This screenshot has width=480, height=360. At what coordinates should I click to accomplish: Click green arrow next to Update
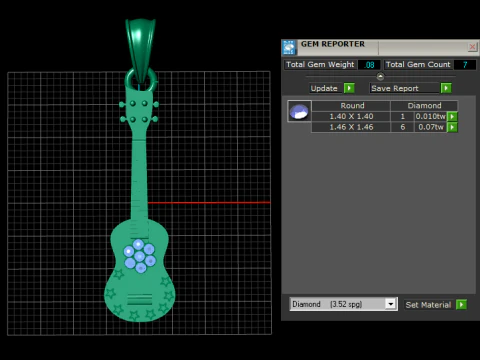pos(349,88)
